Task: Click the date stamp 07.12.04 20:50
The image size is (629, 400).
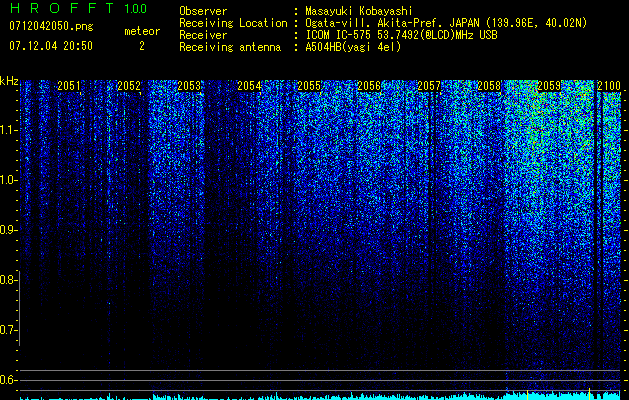Action: [x=51, y=46]
